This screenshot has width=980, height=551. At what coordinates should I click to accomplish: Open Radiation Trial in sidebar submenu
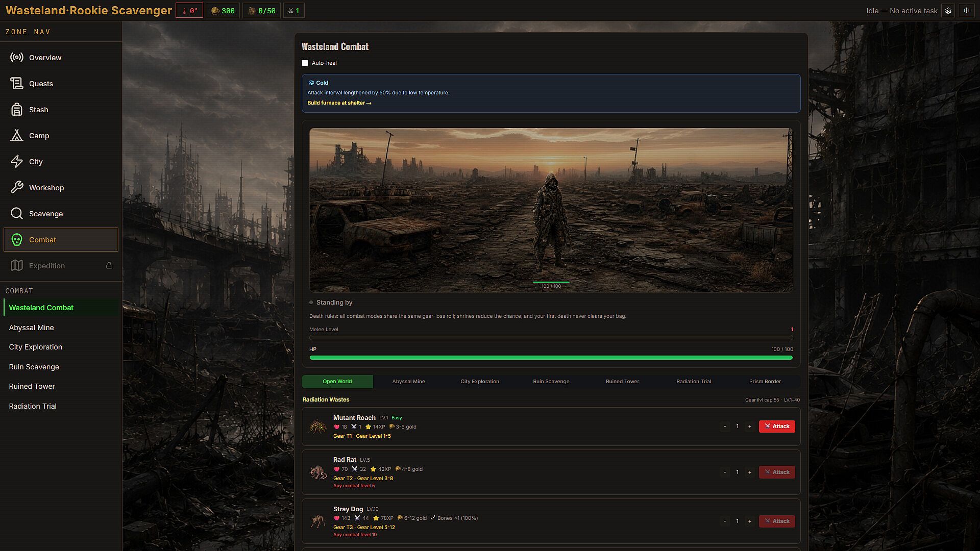click(x=61, y=407)
